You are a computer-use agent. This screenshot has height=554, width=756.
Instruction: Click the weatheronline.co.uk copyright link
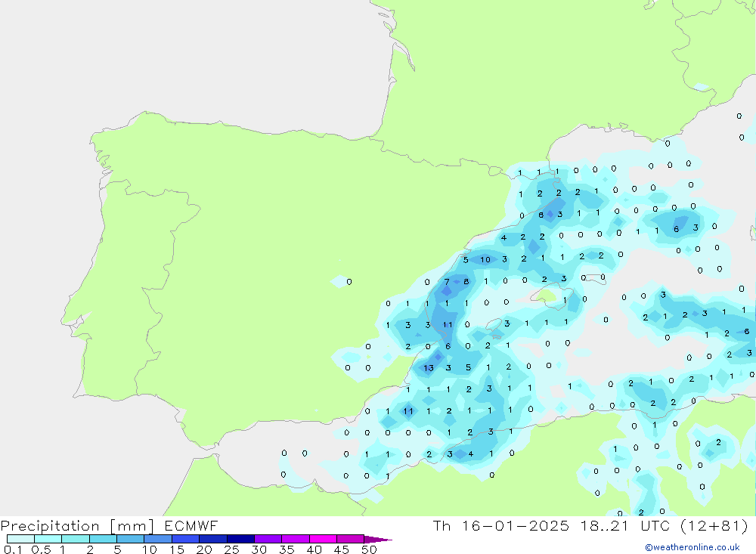pyautogui.click(x=692, y=547)
